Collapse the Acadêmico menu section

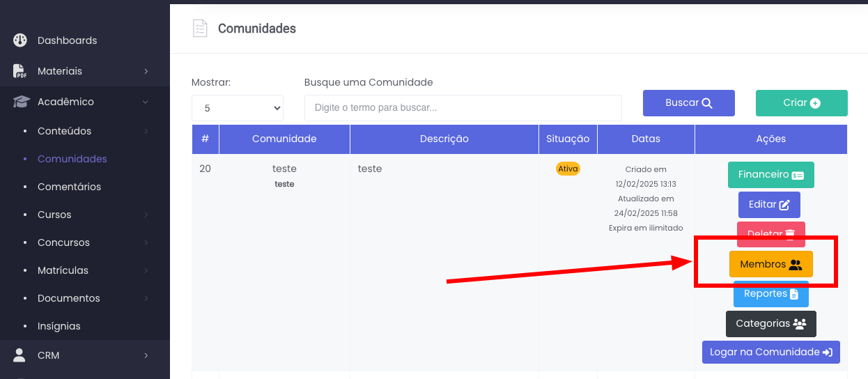coord(146,102)
